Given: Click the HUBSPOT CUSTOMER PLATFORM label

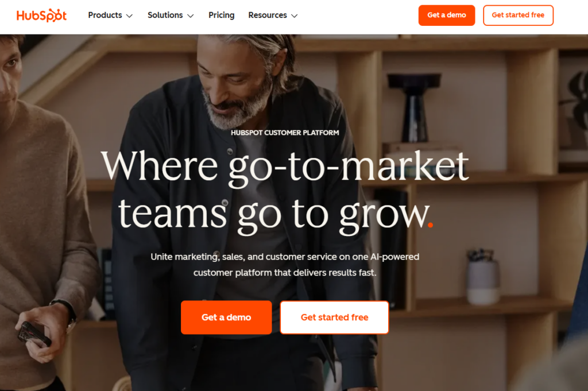Looking at the screenshot, I should pos(285,133).
